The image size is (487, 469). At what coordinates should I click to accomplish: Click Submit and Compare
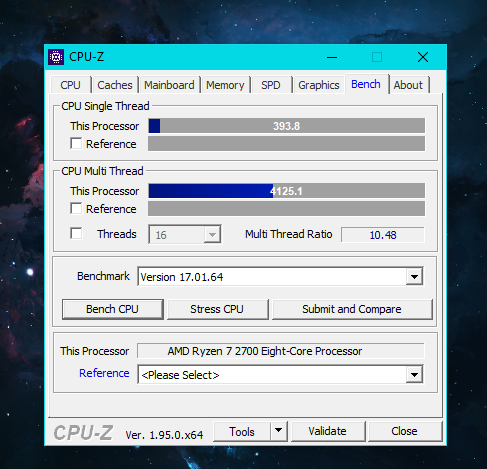(x=352, y=309)
